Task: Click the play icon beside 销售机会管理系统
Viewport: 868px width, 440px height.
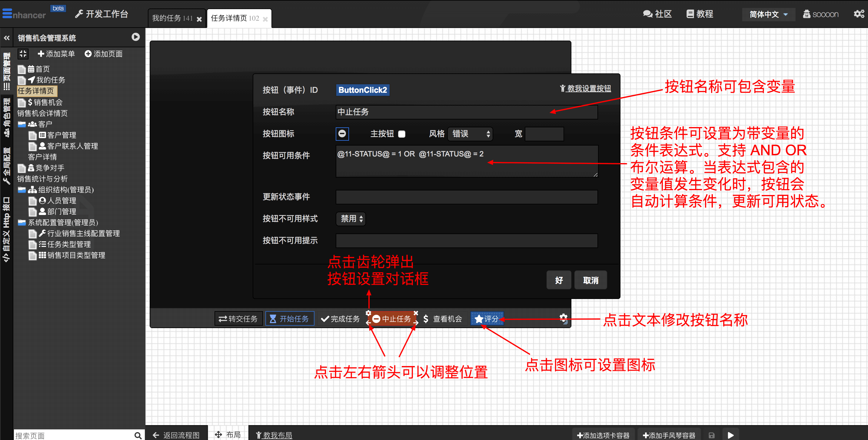Action: click(135, 37)
